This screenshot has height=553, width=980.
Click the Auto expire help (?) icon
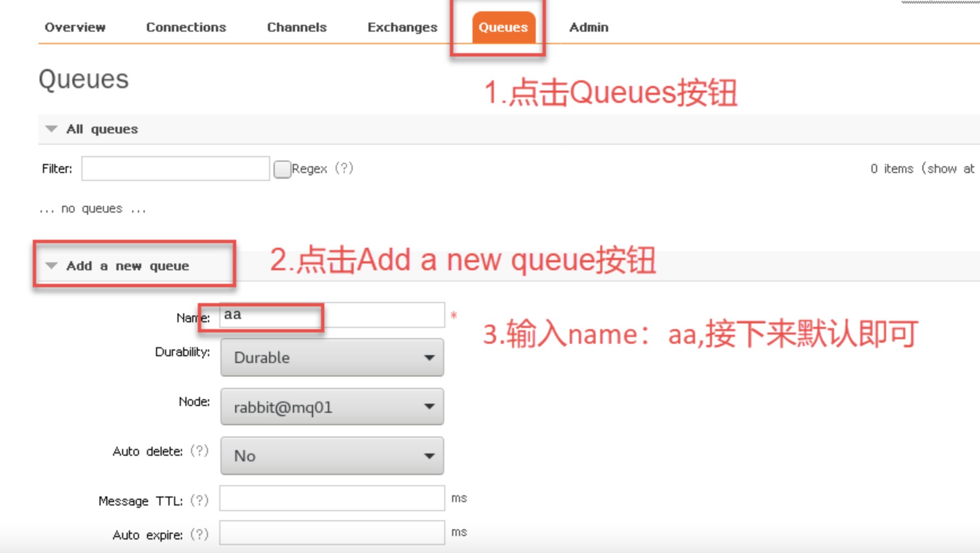[200, 534]
